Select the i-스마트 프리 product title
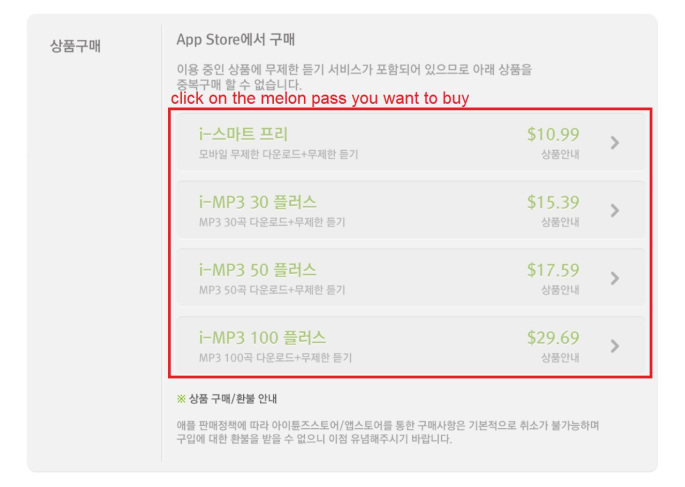 click(244, 134)
